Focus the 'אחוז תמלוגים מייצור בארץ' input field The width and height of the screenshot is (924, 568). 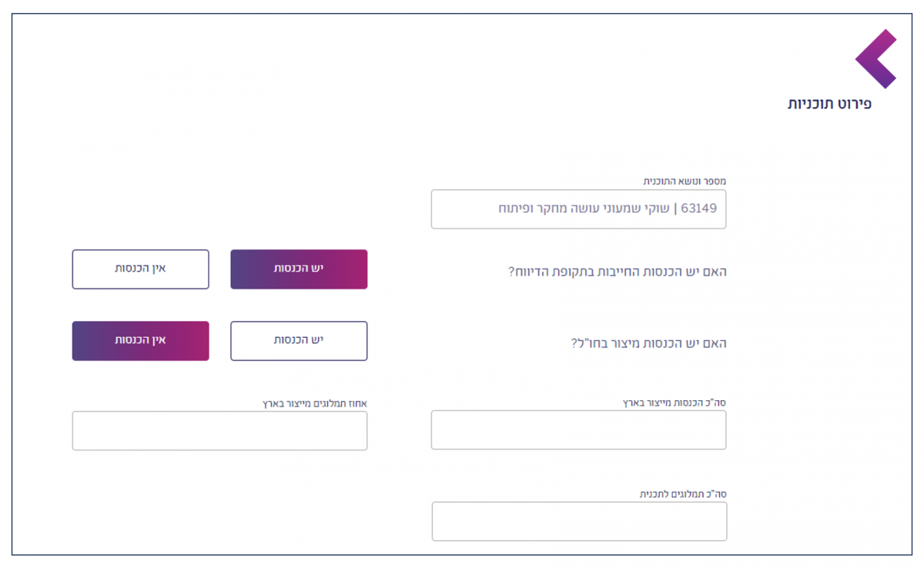219,430
